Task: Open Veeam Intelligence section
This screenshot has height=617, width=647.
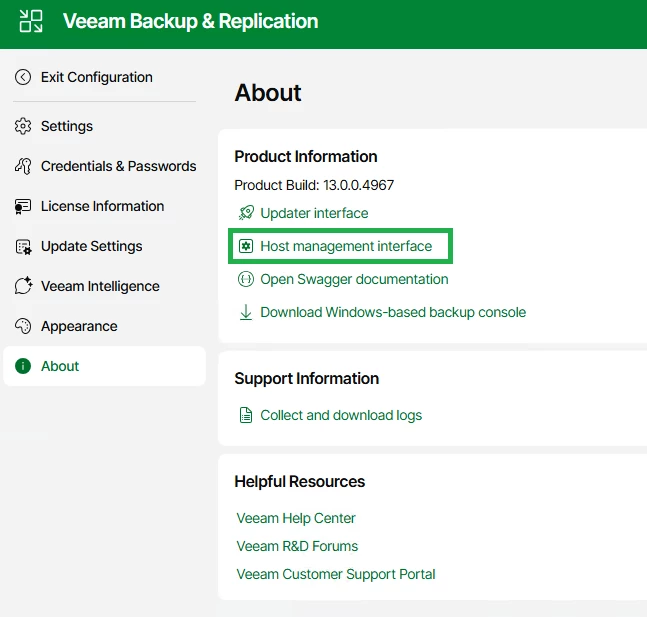Action: tap(100, 286)
